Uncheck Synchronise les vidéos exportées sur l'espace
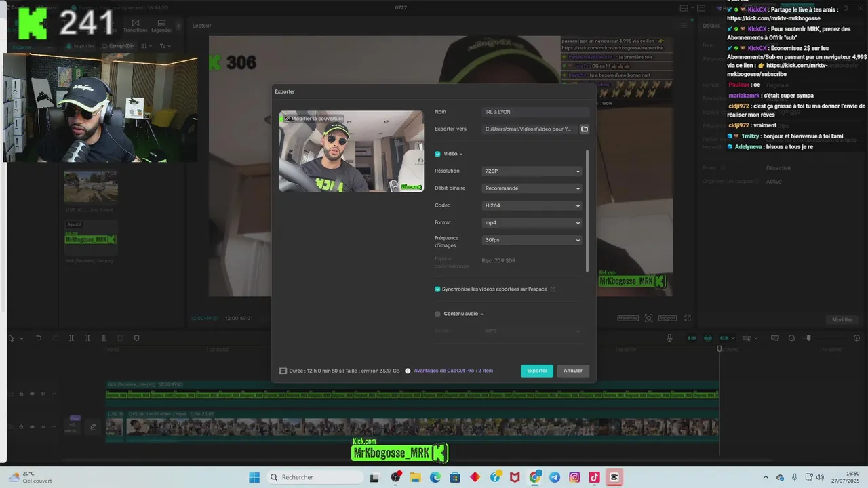 [437, 289]
